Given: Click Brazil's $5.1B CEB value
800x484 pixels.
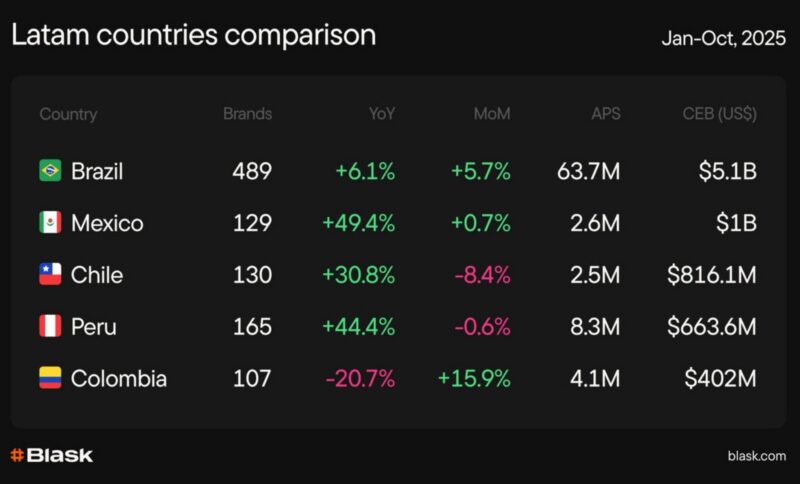Looking at the screenshot, I should (728, 171).
